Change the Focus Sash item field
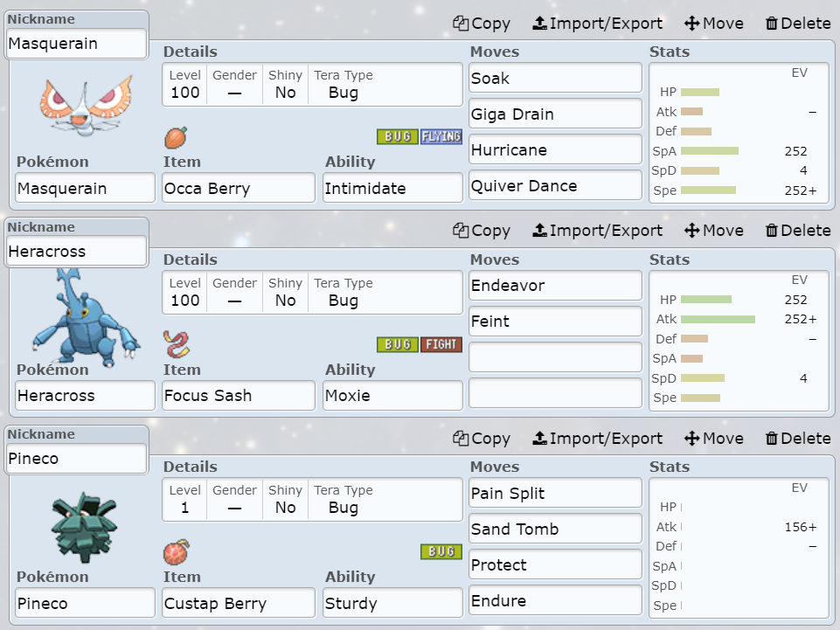The height and width of the screenshot is (630, 840). click(239, 395)
